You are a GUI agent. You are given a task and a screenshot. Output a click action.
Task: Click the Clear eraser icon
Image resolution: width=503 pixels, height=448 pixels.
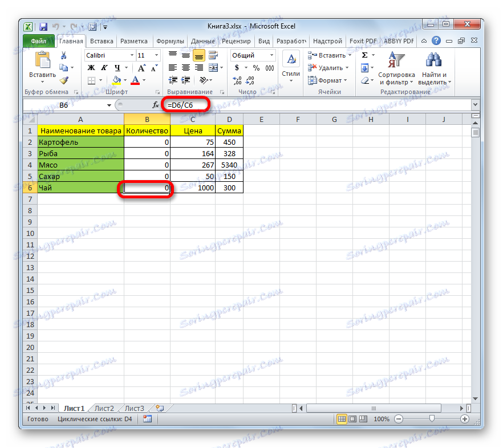tap(365, 80)
